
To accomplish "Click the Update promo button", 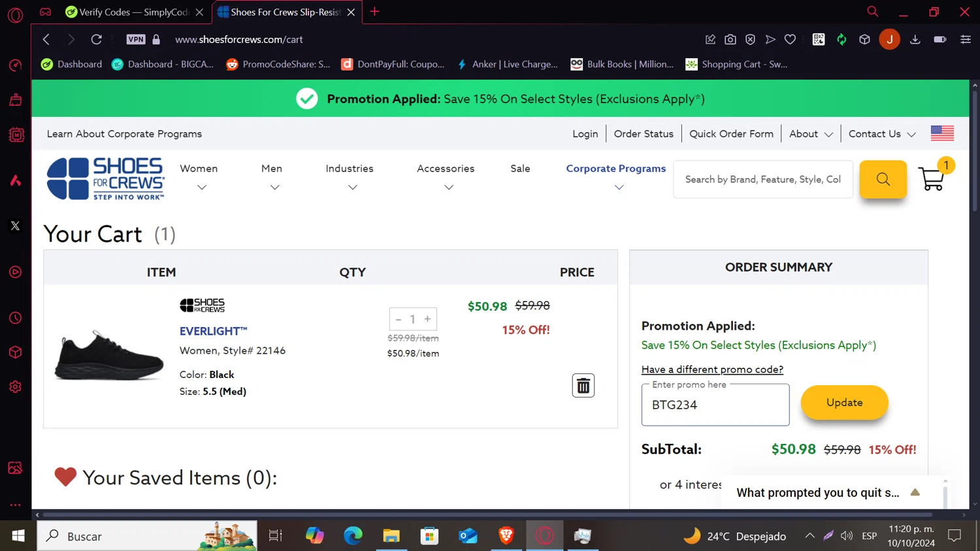I will coord(844,403).
